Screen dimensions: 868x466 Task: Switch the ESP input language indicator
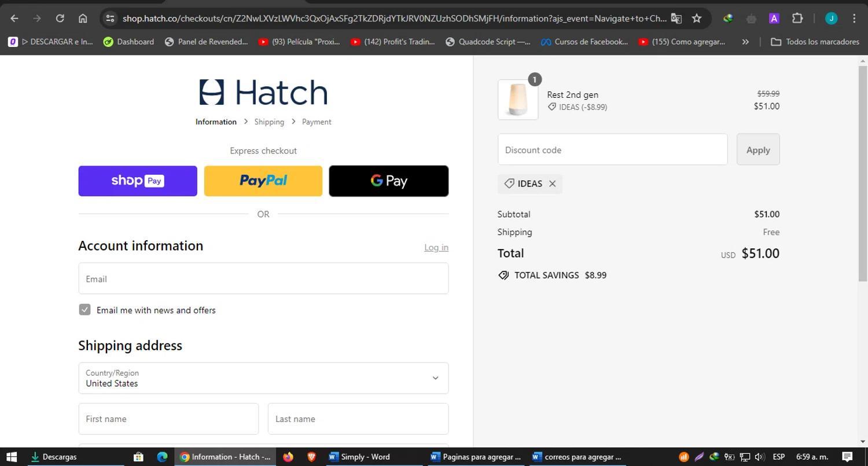click(x=778, y=457)
